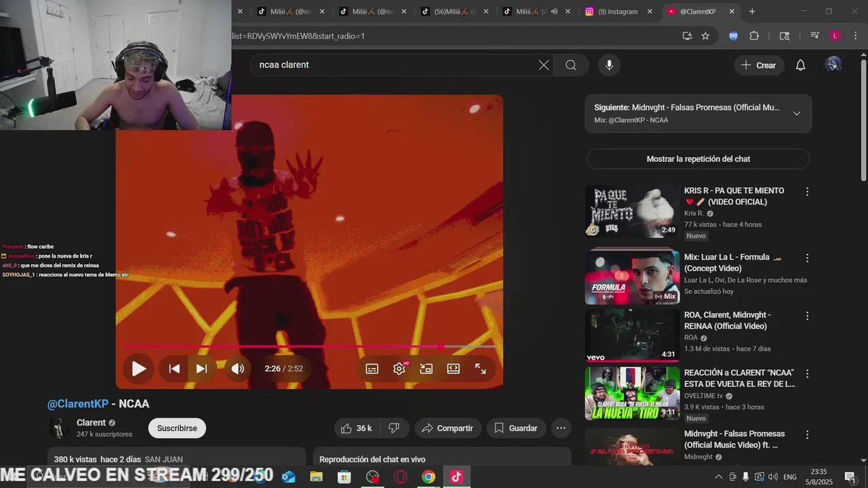The image size is (868, 488).
Task: Save video with Guardar button
Action: point(516,428)
